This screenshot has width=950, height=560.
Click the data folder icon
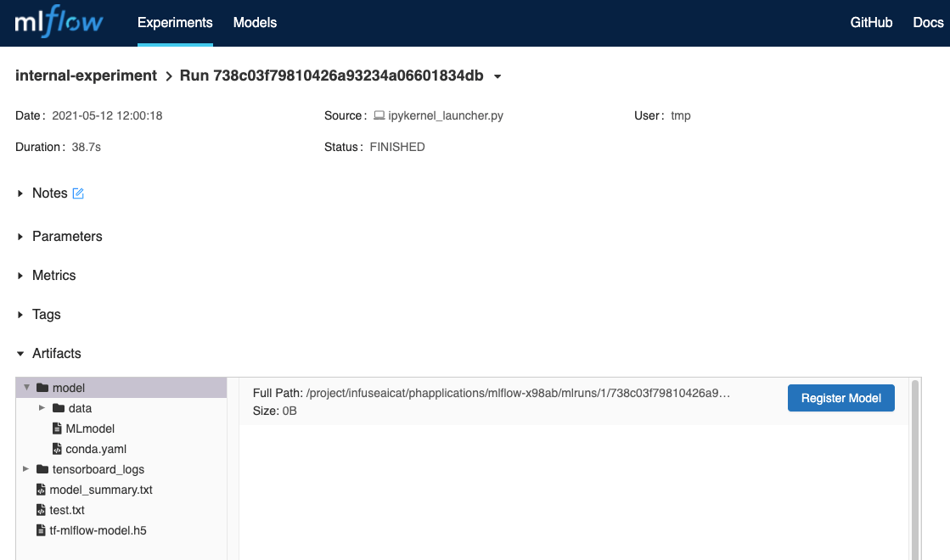tap(59, 408)
